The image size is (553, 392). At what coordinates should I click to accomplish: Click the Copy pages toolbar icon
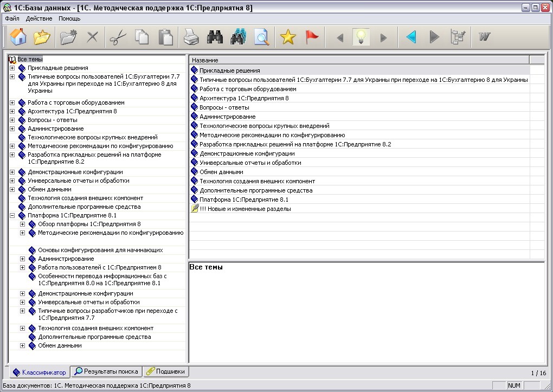click(x=142, y=37)
